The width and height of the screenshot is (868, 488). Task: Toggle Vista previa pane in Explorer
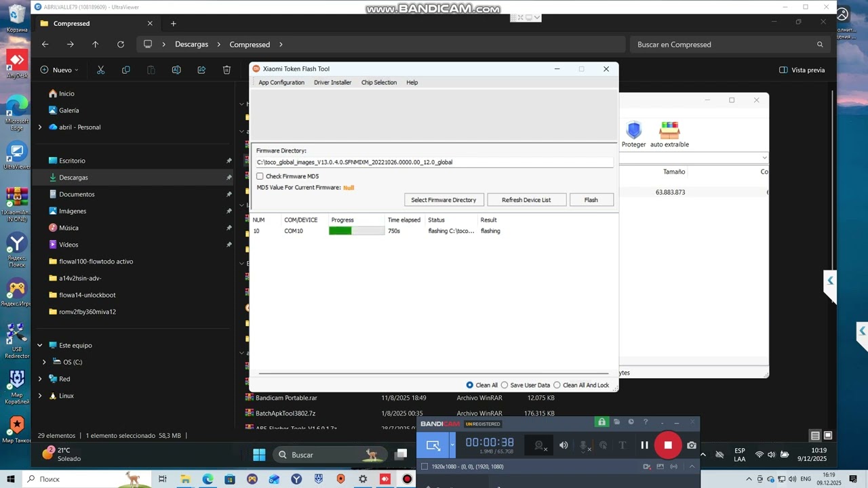pyautogui.click(x=802, y=70)
